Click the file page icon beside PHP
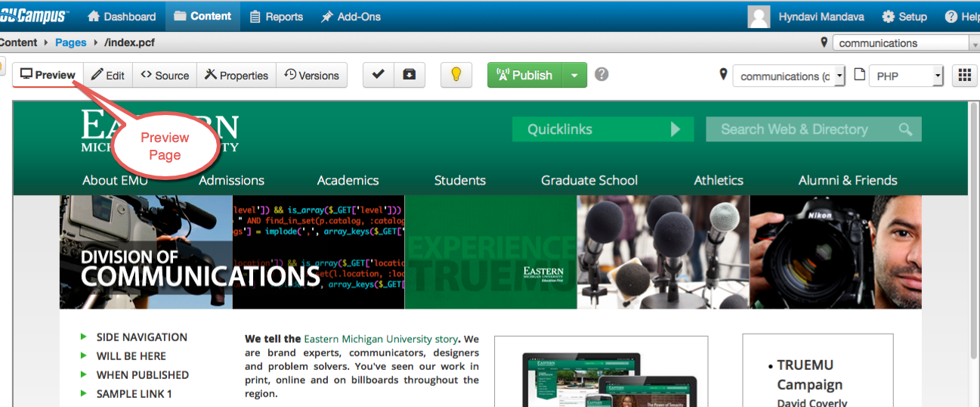980x407 pixels. (859, 75)
